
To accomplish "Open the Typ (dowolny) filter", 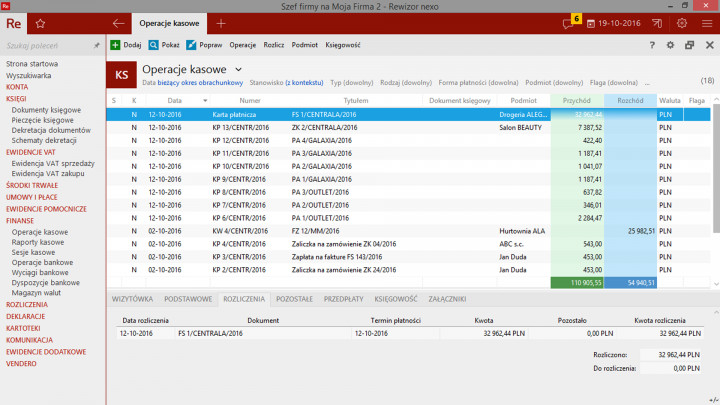I will (352, 83).
